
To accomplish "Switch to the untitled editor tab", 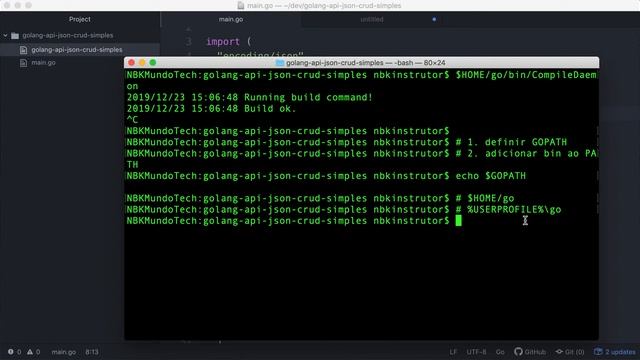I will click(371, 19).
